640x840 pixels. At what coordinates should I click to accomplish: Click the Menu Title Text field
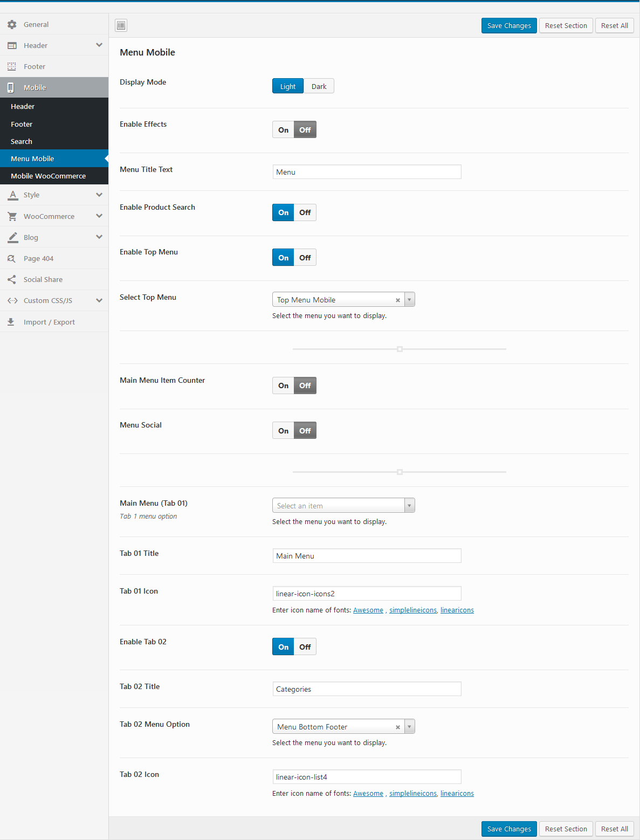[x=367, y=172]
